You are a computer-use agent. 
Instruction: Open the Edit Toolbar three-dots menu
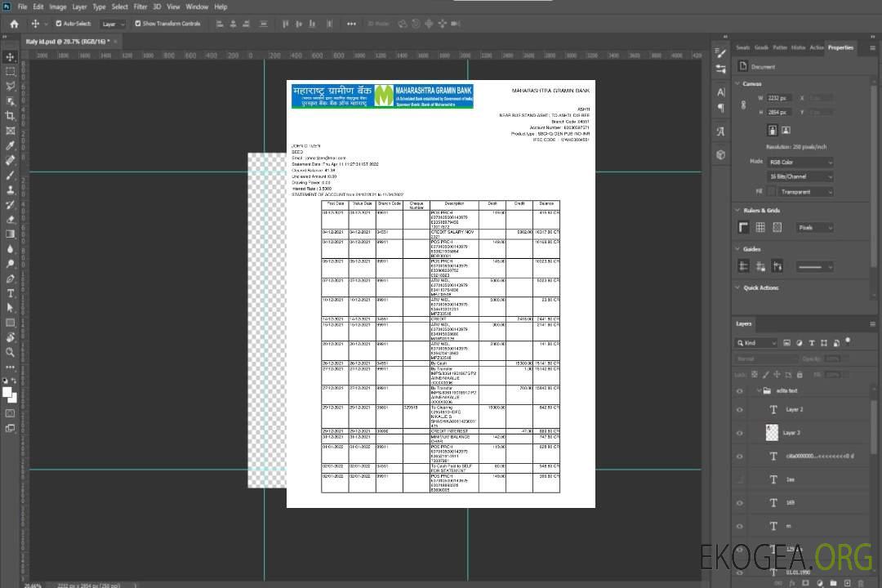(x=10, y=367)
